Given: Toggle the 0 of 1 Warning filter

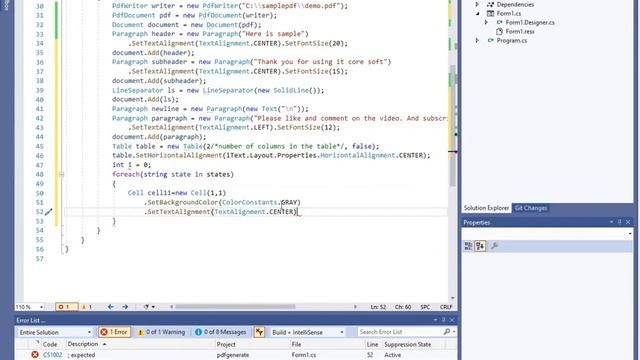Looking at the screenshot, I should [161, 332].
